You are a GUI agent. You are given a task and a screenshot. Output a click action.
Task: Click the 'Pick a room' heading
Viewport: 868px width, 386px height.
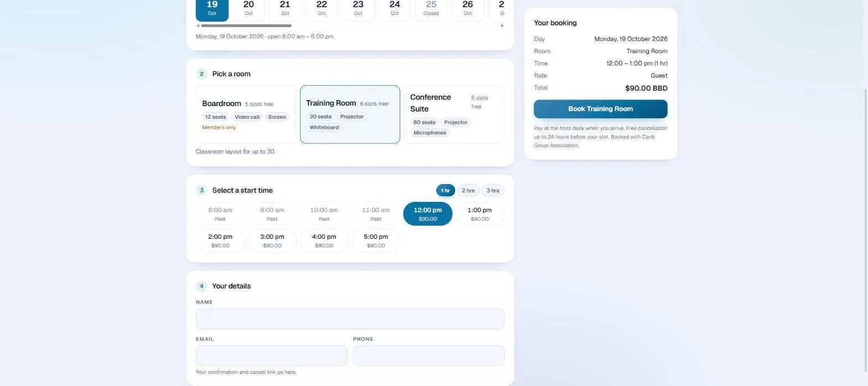click(x=231, y=74)
